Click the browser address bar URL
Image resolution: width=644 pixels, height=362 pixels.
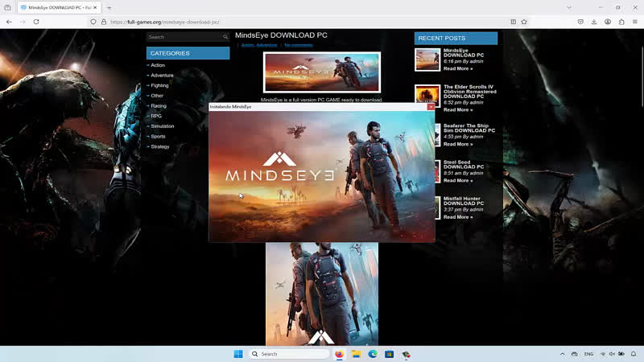coord(165,22)
